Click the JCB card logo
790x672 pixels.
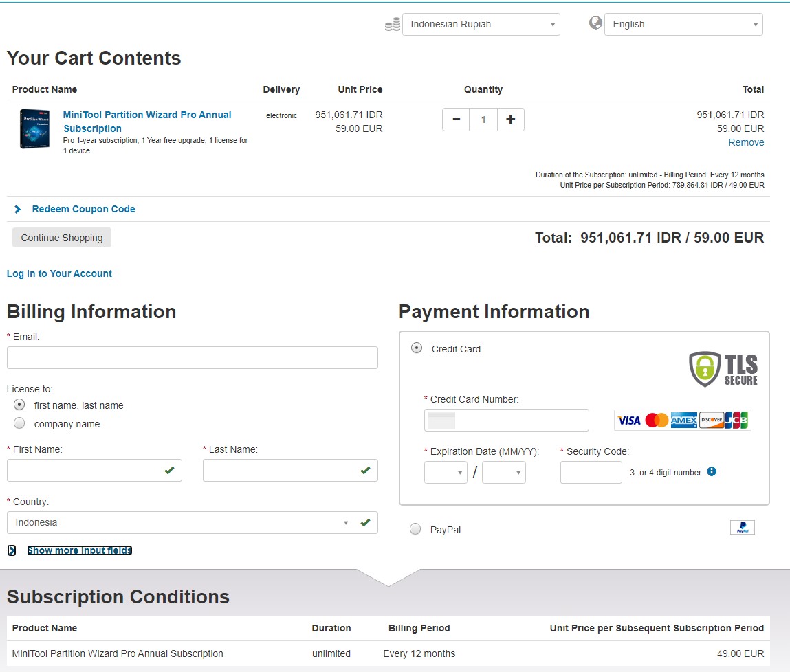point(736,421)
